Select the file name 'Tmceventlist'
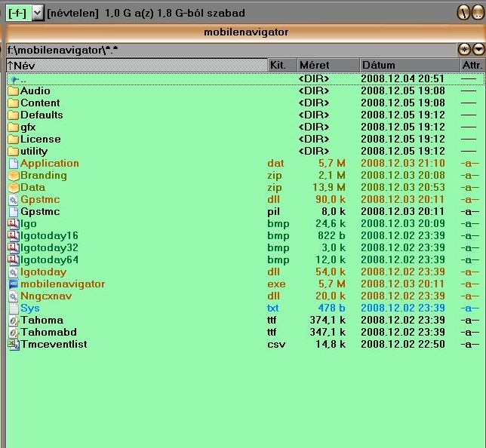The width and height of the screenshot is (486, 448). [54, 344]
